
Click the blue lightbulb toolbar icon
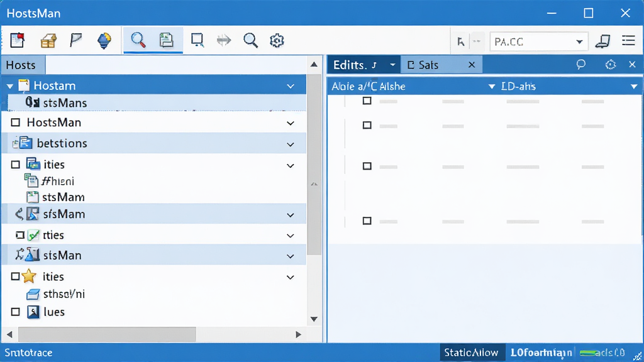(x=104, y=41)
